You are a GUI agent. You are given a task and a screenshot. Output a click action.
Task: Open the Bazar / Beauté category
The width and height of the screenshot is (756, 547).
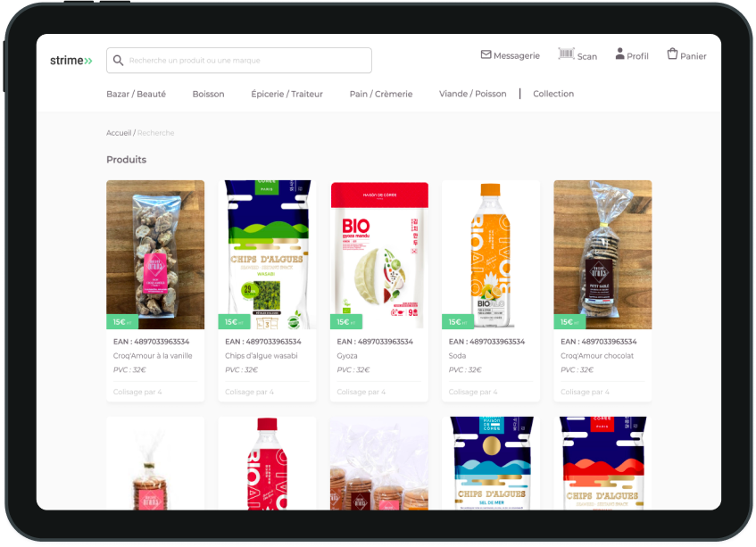coord(136,94)
